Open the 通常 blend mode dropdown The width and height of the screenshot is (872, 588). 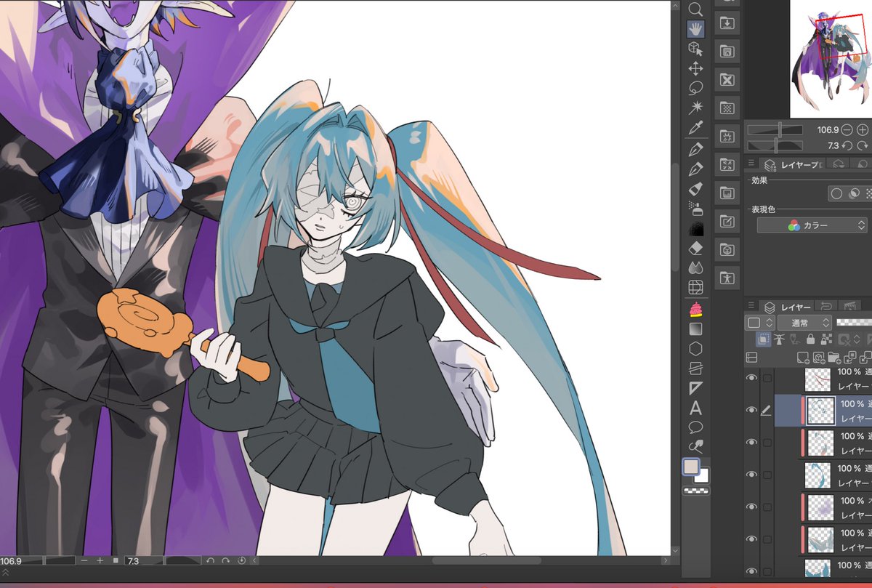click(x=804, y=322)
